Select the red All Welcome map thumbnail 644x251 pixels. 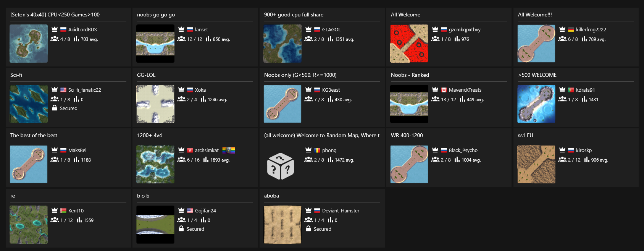pos(409,44)
